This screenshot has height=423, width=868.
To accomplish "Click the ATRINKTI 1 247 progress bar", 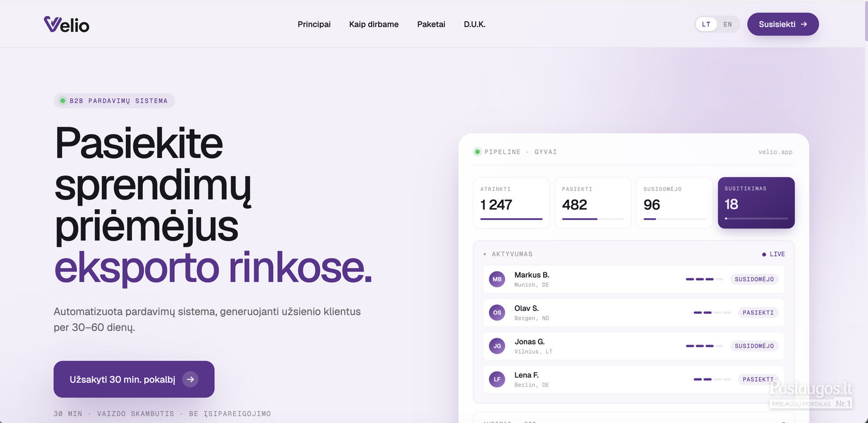I will click(511, 219).
